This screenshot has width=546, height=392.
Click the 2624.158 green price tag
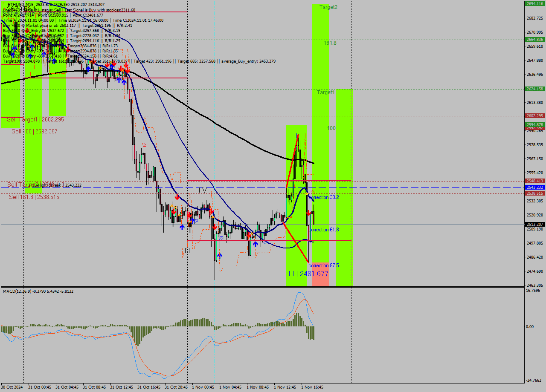point(534,89)
